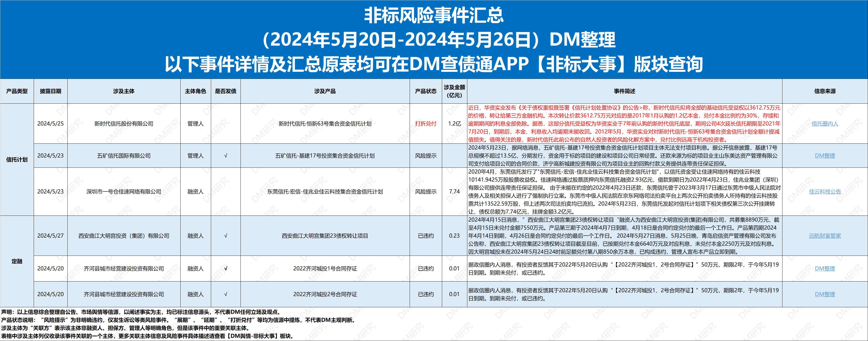Viewport: 868px width, 341px height.
Task: Select the 主体角色 column header
Action: click(x=195, y=91)
